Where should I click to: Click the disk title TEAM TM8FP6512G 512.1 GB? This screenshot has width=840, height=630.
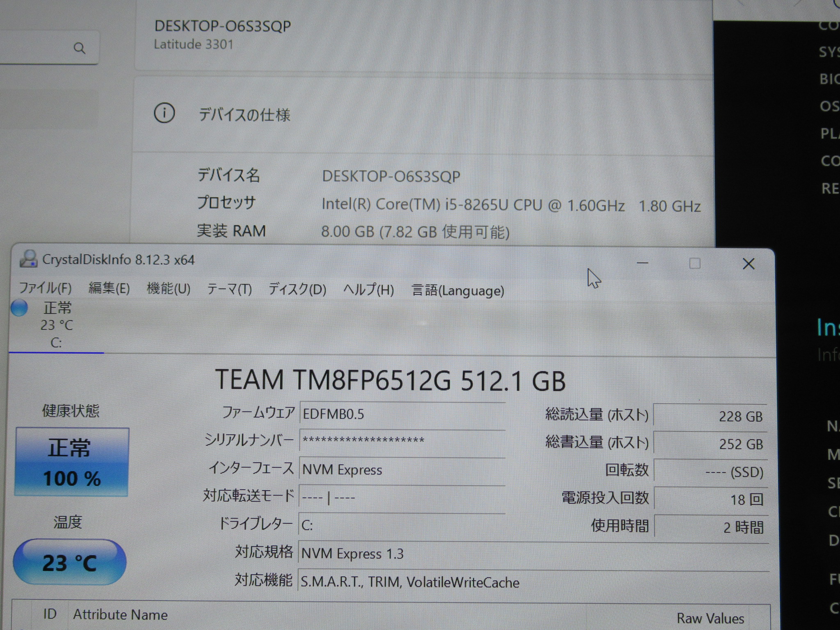click(390, 380)
